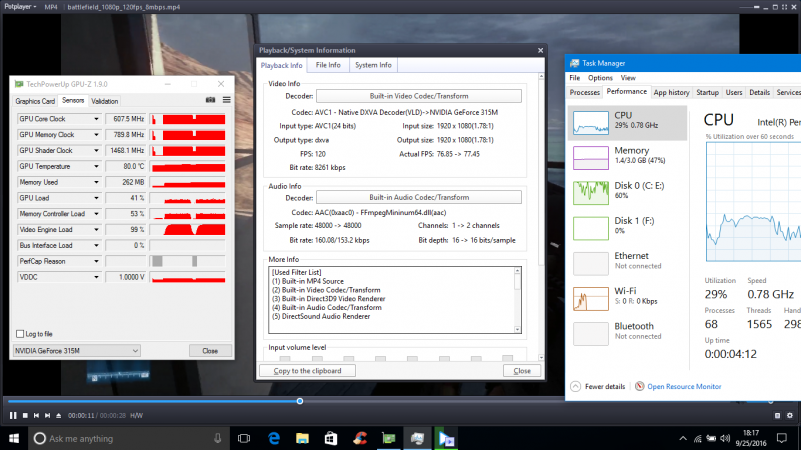Click the Ask me anything search box
801x450 pixels.
tap(128, 439)
